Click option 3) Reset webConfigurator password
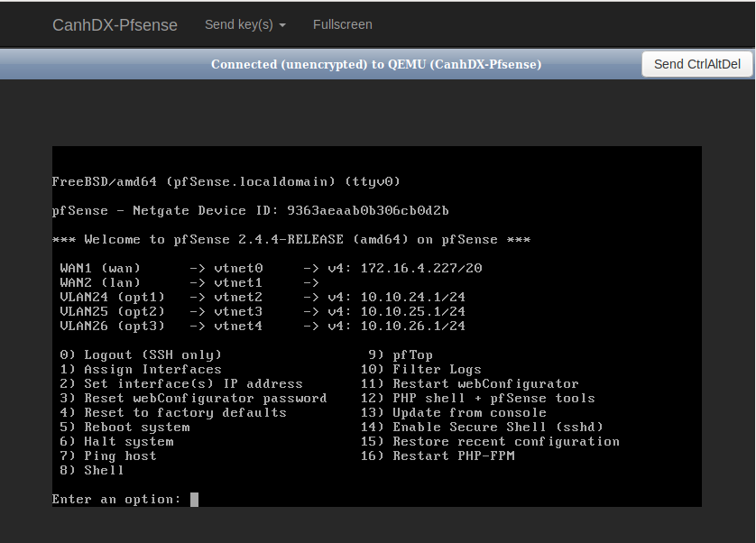The width and height of the screenshot is (756, 543). pyautogui.click(x=193, y=399)
